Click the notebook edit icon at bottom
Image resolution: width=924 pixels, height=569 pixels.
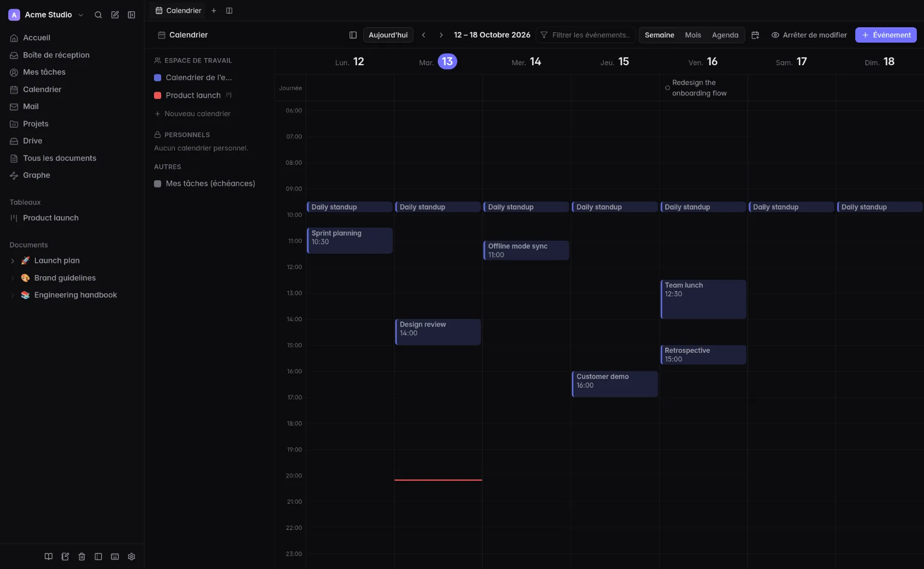(x=65, y=557)
